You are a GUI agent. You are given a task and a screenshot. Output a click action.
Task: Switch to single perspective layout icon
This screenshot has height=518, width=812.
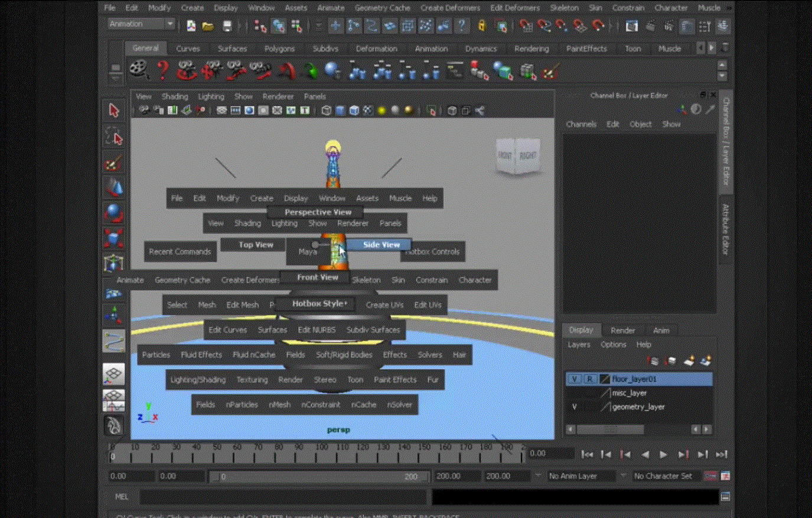[114, 373]
